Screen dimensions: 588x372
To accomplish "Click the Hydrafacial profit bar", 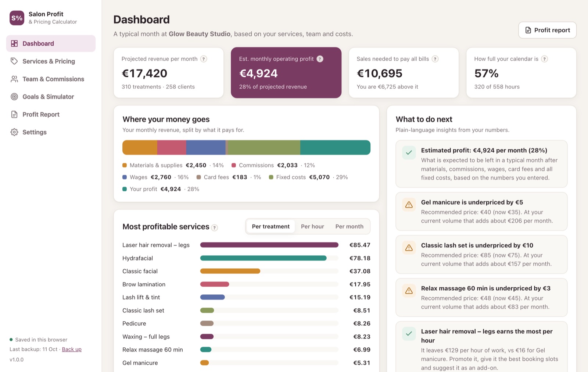I will pyautogui.click(x=263, y=258).
